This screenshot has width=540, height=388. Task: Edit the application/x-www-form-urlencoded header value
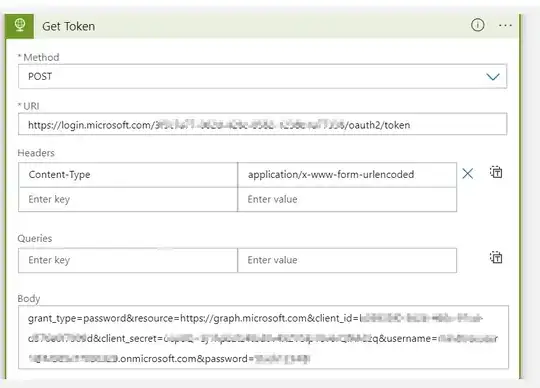point(347,175)
